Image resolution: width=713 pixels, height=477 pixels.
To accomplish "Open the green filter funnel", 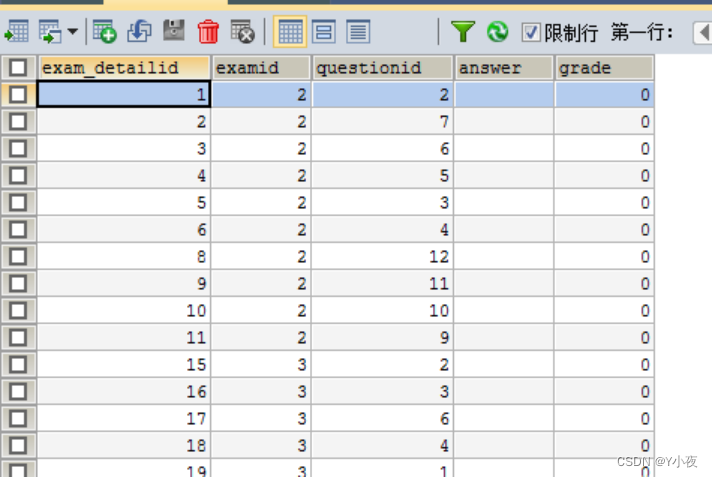I will click(462, 32).
